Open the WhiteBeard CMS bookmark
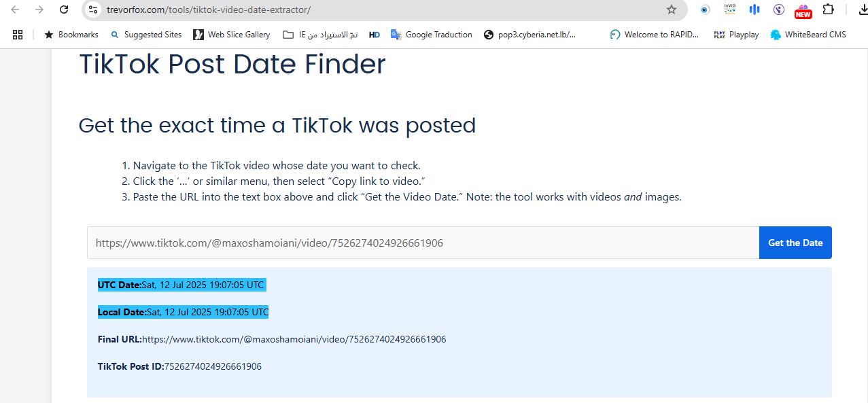 808,35
